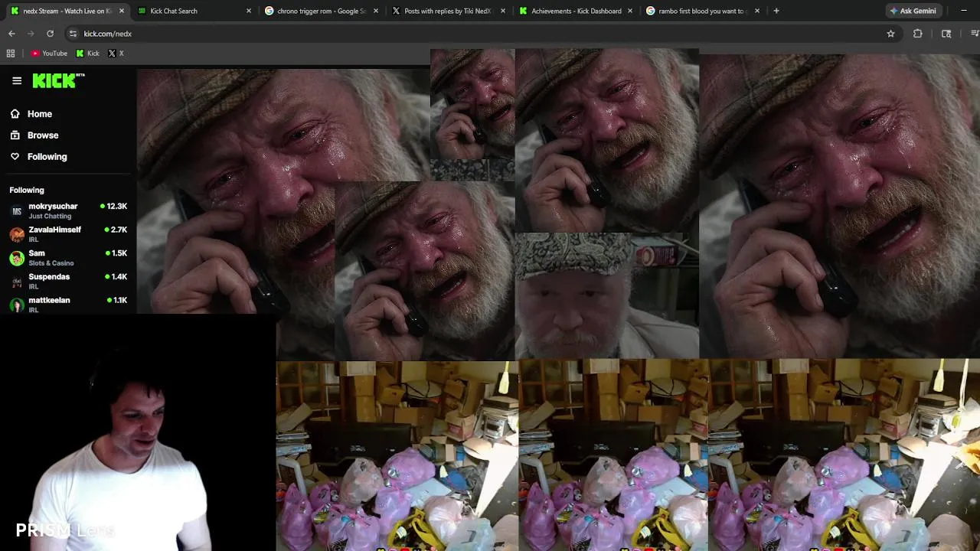Switch to the Kick Chat Search tab

coord(194,11)
